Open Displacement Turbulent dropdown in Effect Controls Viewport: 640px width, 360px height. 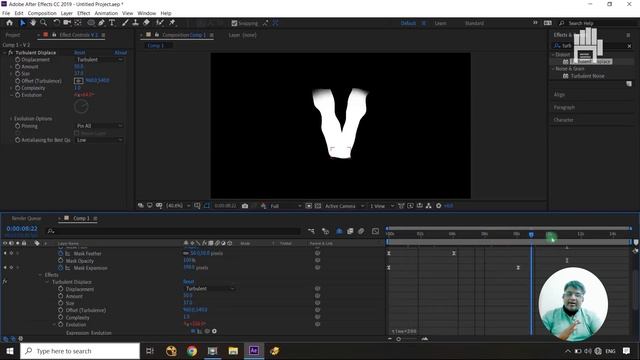point(99,60)
